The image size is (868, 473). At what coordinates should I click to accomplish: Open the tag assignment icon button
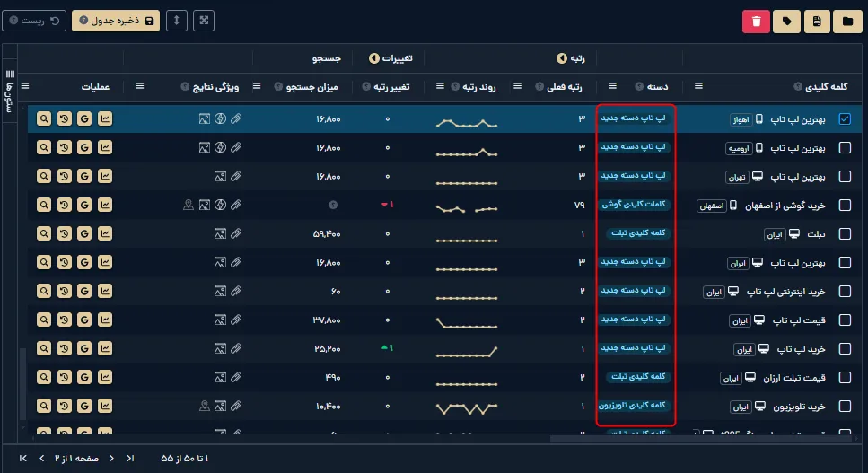tap(786, 22)
